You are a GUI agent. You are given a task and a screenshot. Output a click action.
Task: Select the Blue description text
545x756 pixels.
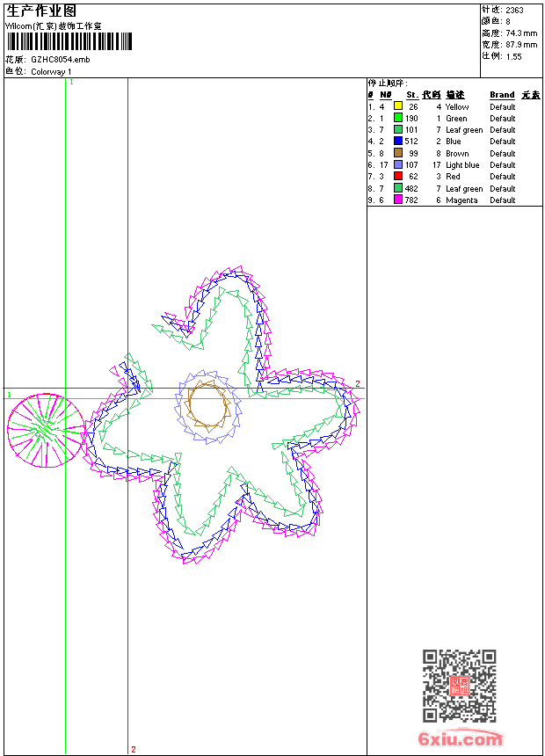pyautogui.click(x=453, y=142)
